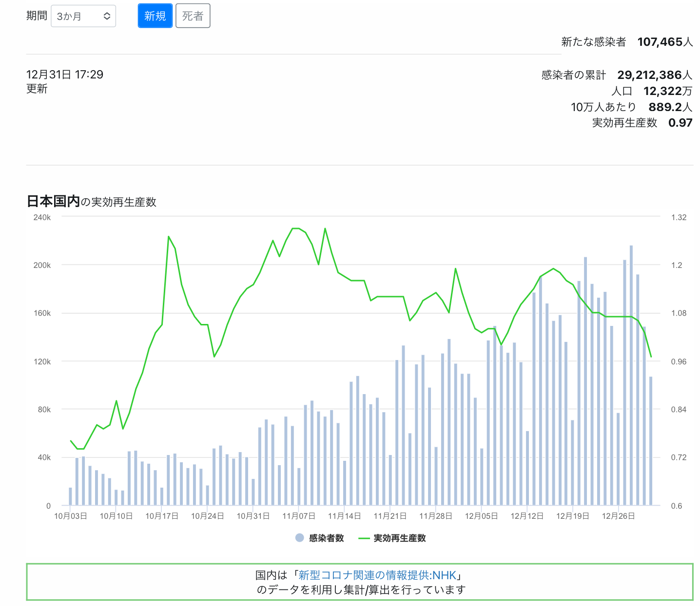Screen dimensions: 700x606
Task: Click the tallest infection bar in the chart
Action: (631, 375)
